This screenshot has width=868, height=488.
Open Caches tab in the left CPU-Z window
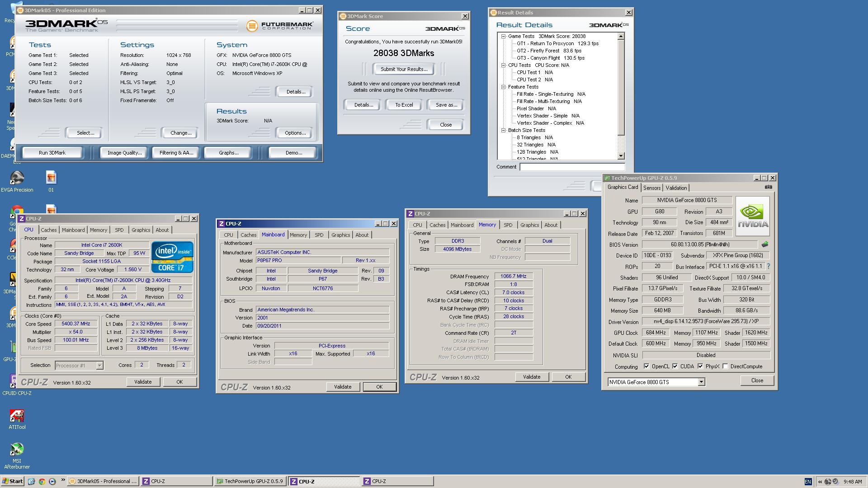click(48, 230)
